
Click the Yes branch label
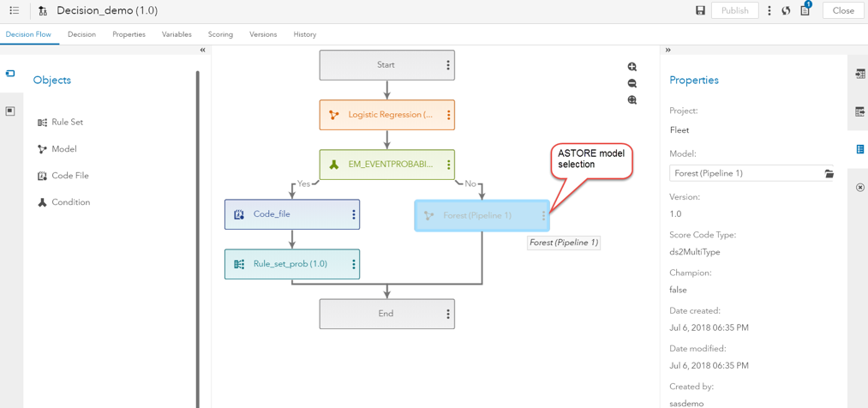tap(304, 183)
